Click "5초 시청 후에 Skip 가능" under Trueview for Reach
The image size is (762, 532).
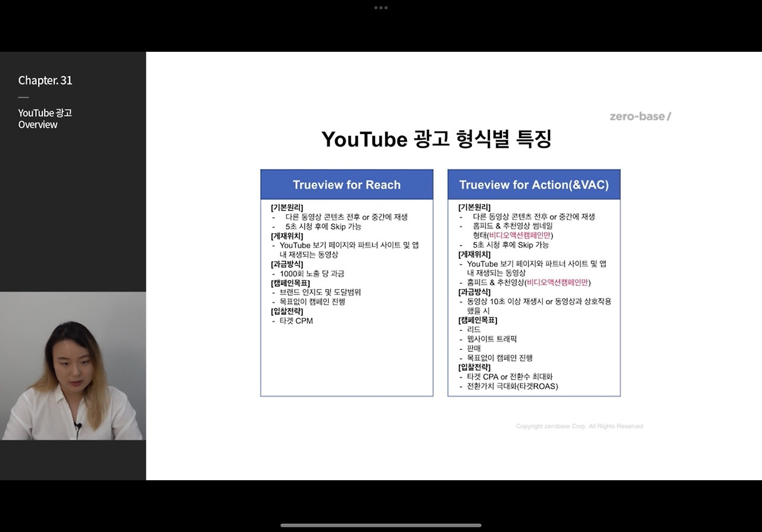tap(323, 227)
